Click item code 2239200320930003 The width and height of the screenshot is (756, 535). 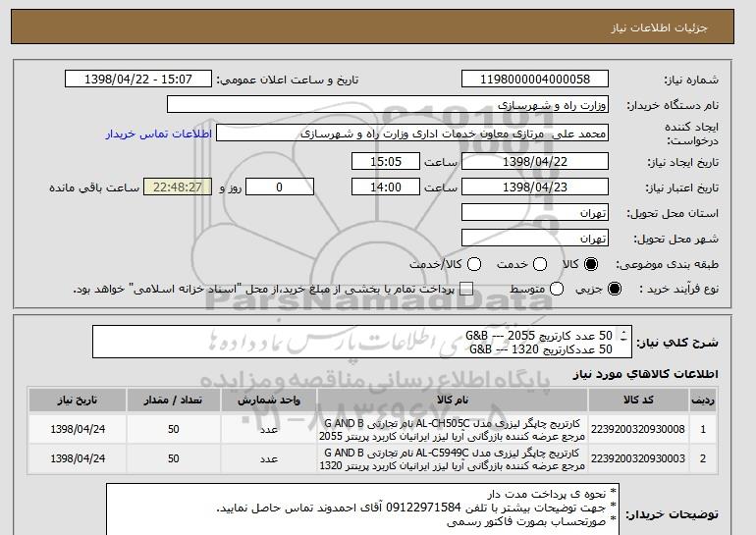tap(638, 458)
